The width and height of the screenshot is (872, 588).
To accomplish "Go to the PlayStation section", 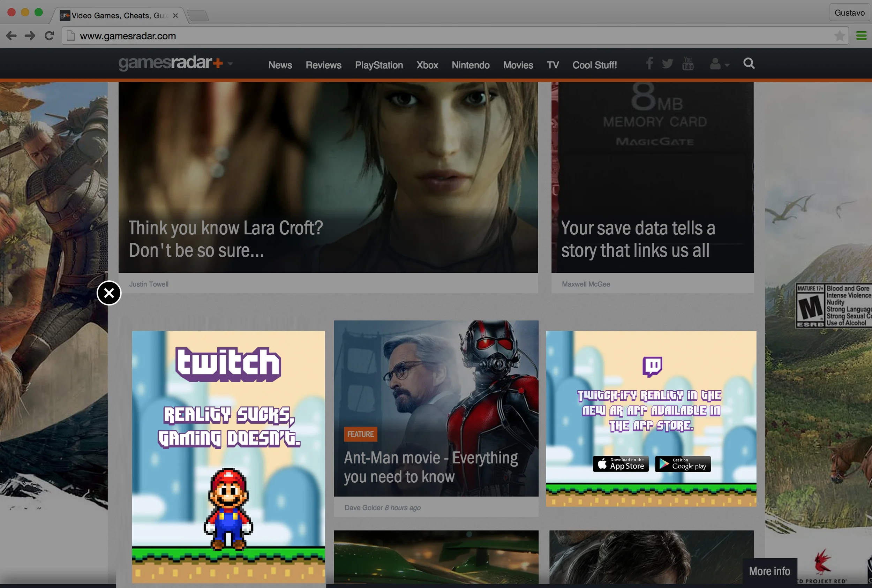I will click(379, 65).
